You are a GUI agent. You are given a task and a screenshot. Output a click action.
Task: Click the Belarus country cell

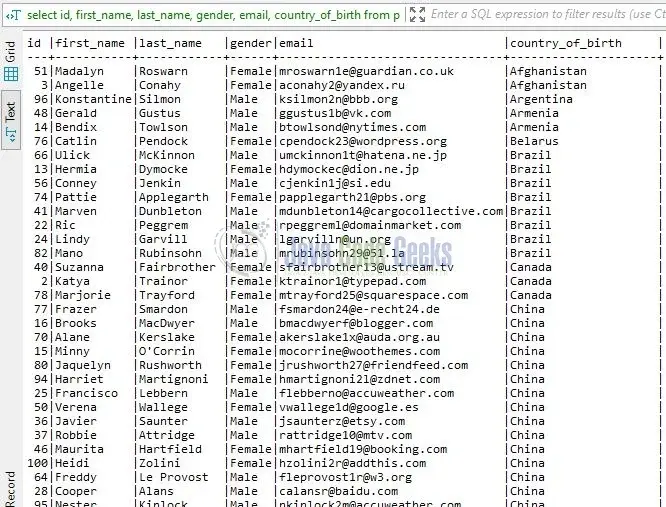(x=534, y=141)
